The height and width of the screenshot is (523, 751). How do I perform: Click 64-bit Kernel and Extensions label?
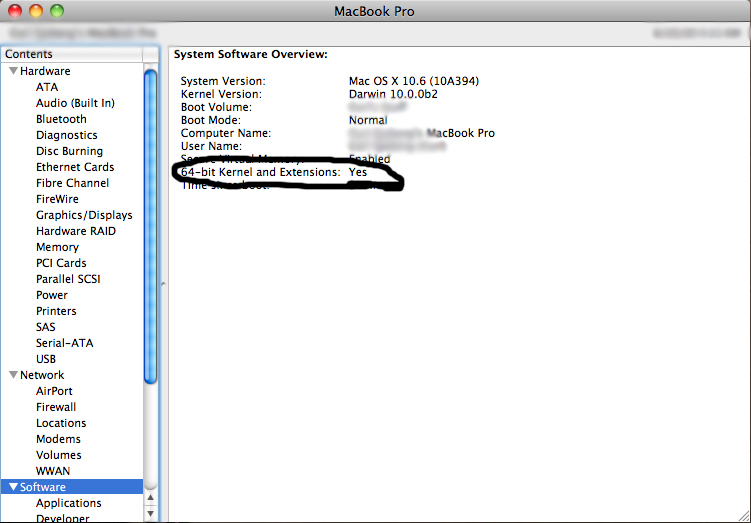[x=261, y=172]
